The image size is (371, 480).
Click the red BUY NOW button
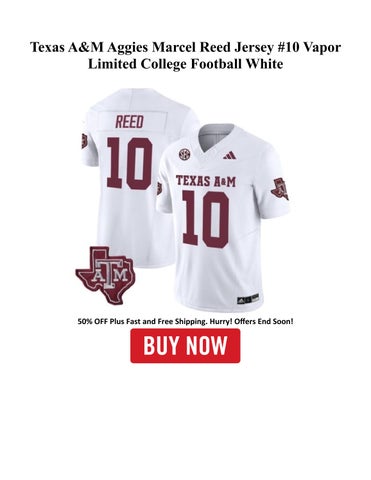point(185,346)
